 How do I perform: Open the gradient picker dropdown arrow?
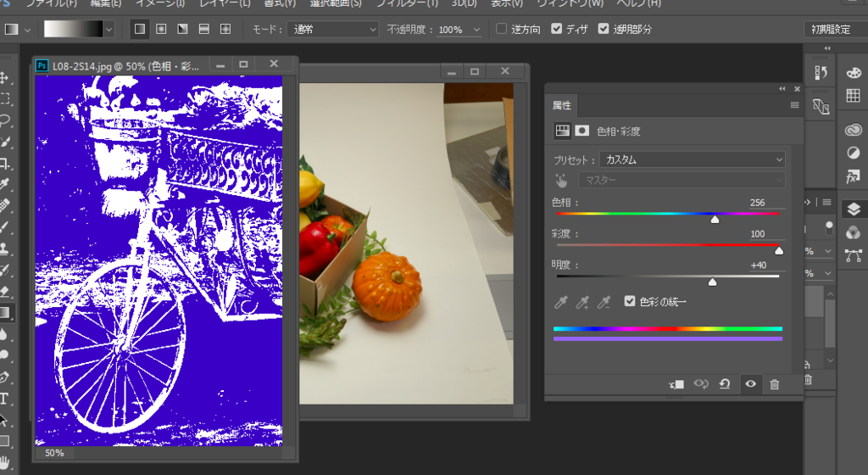pyautogui.click(x=109, y=30)
